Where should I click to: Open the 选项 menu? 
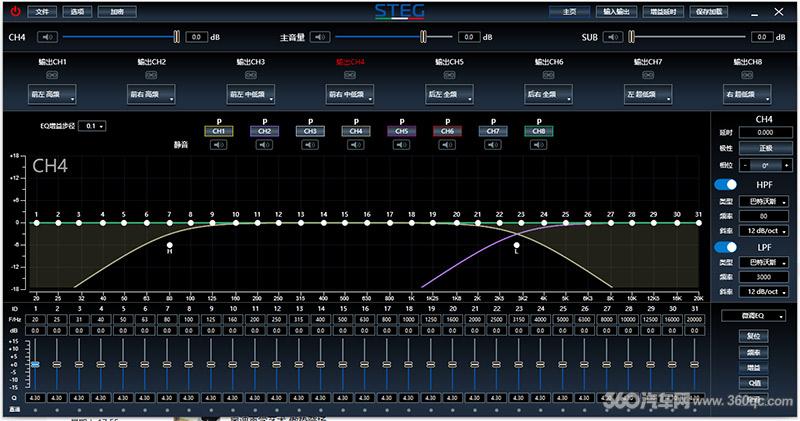(77, 12)
